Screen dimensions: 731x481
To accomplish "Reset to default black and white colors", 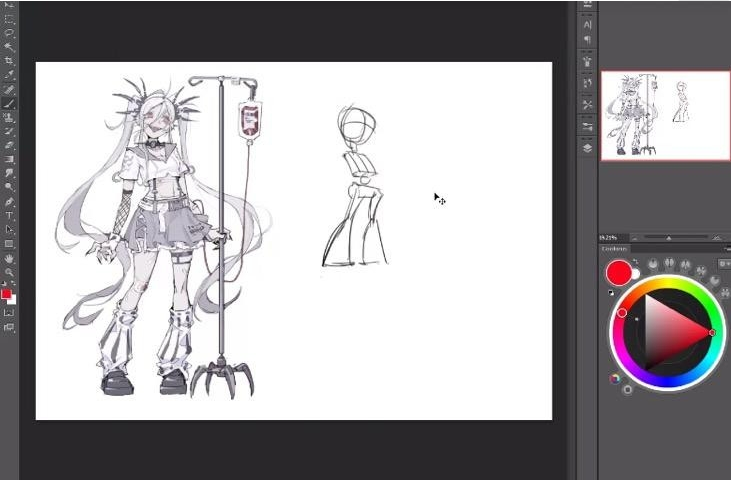I will (612, 292).
